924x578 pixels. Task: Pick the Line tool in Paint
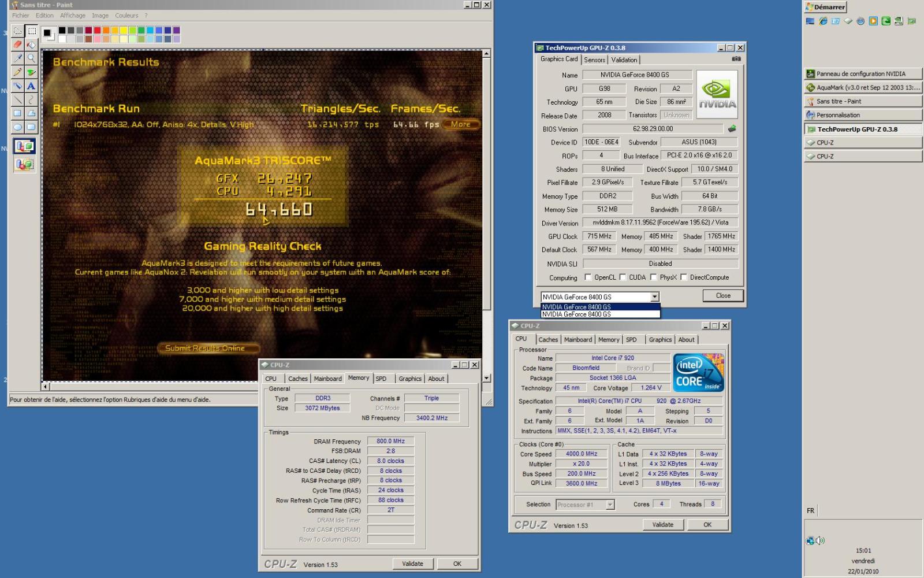coord(18,100)
